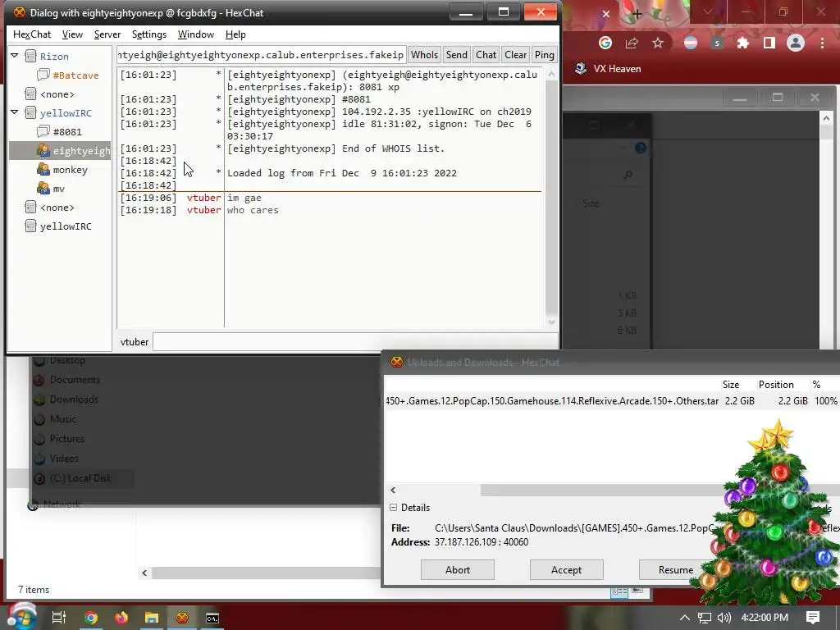Click the chat scrollbar up arrow

tap(551, 74)
